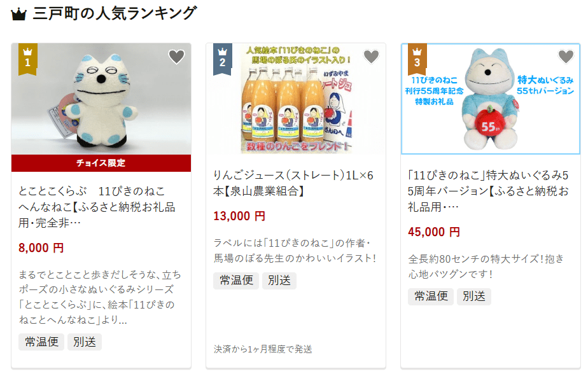Open the large blue cat plush photo
This screenshot has width=588, height=376.
point(491,99)
